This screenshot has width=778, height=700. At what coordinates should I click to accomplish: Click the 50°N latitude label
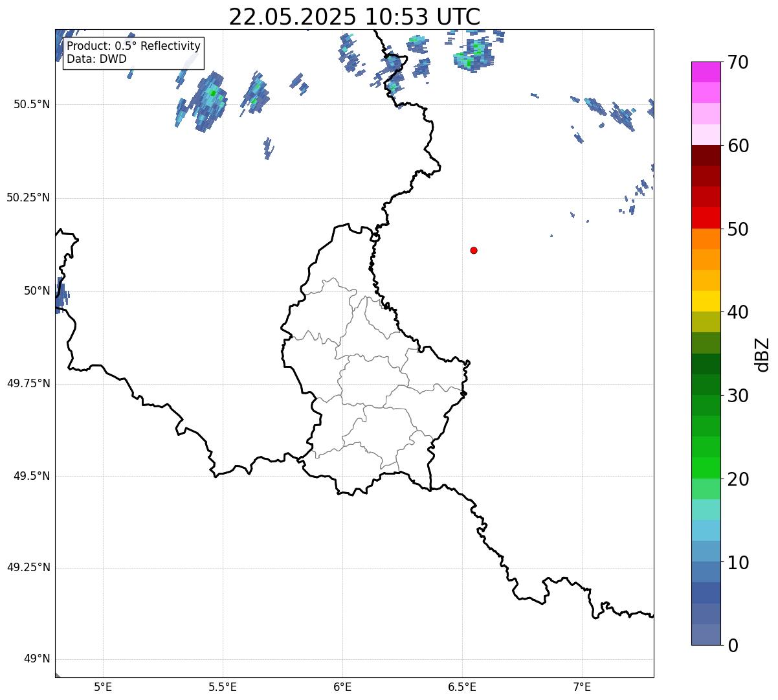37,291
